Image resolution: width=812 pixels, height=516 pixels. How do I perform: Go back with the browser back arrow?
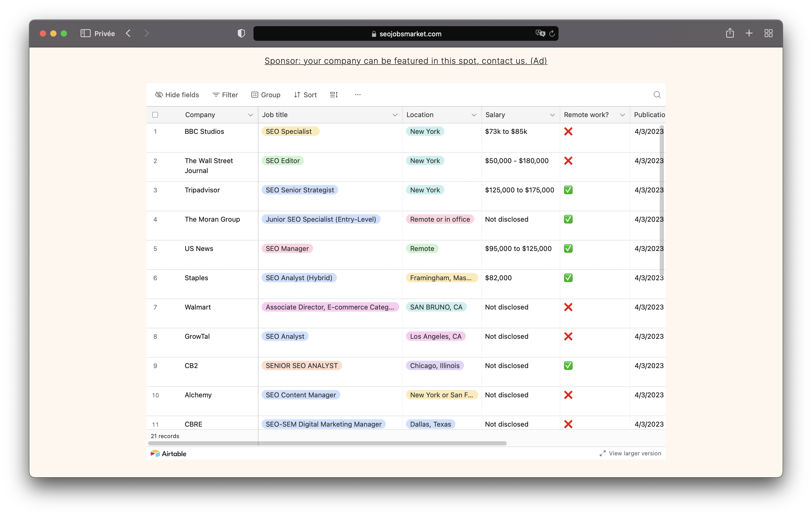point(128,33)
